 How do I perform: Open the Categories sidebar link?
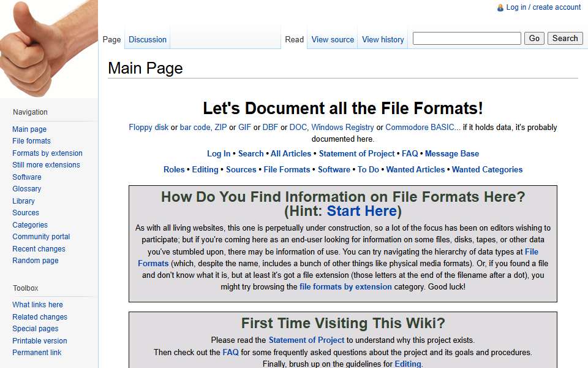pyautogui.click(x=30, y=225)
